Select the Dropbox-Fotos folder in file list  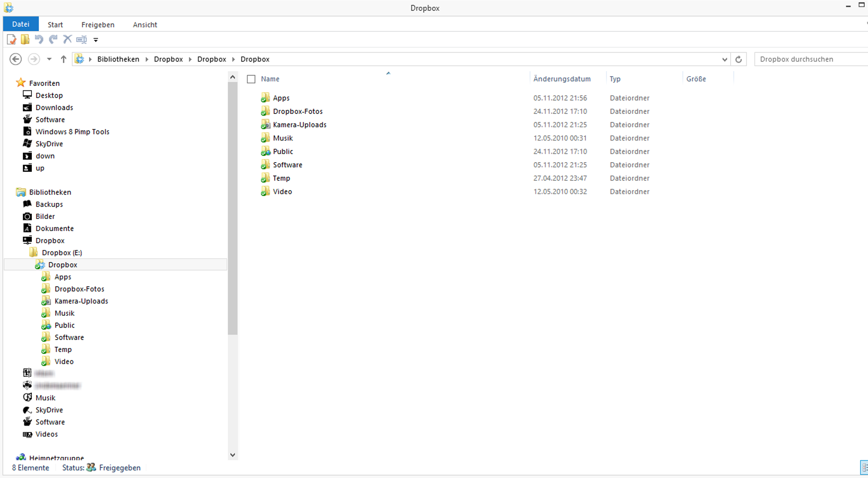coord(297,111)
